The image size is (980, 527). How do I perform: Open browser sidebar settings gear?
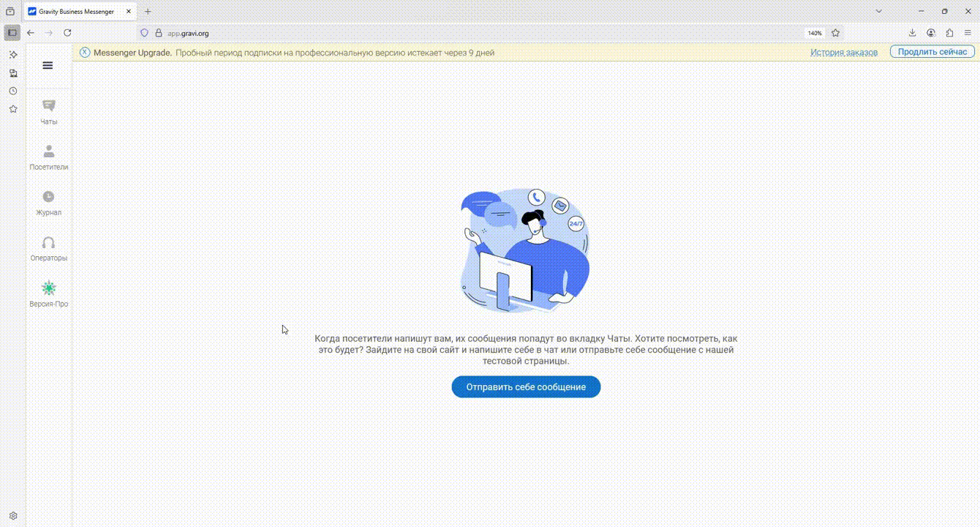point(12,516)
